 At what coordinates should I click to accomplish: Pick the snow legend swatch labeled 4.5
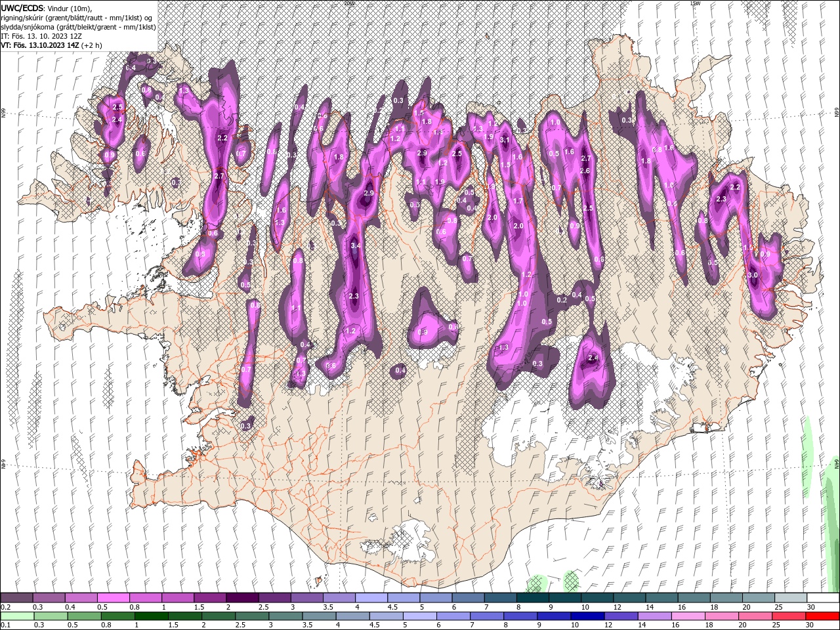(403, 598)
